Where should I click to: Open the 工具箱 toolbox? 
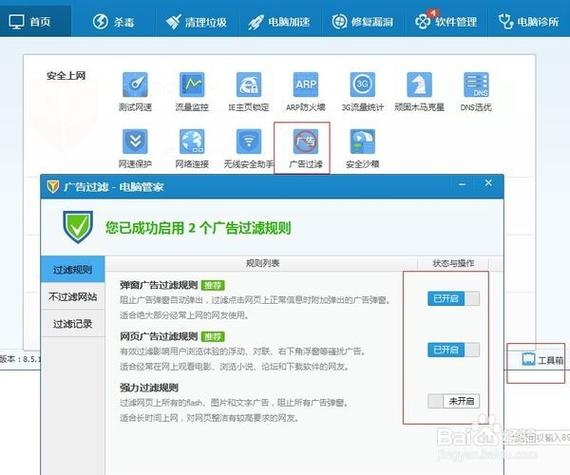pyautogui.click(x=542, y=360)
